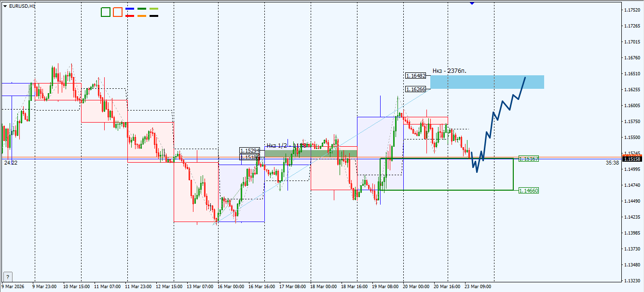Click the green 1.15167 level label
Viewport: 644px width, 292px height.
pos(529,158)
